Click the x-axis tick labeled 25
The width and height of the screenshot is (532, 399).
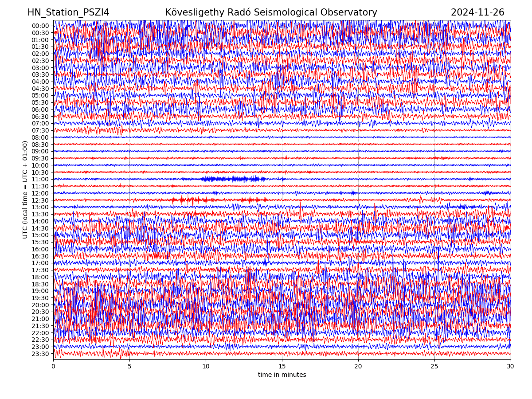(x=434, y=367)
